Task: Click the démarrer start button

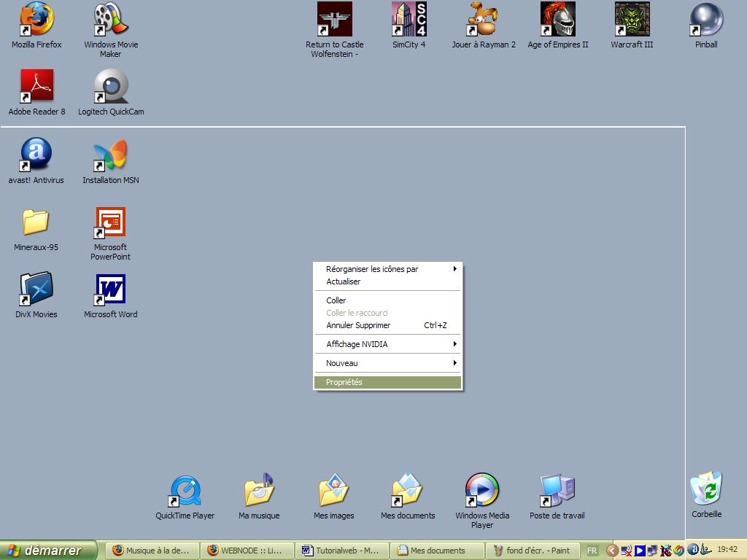Action: point(47,551)
